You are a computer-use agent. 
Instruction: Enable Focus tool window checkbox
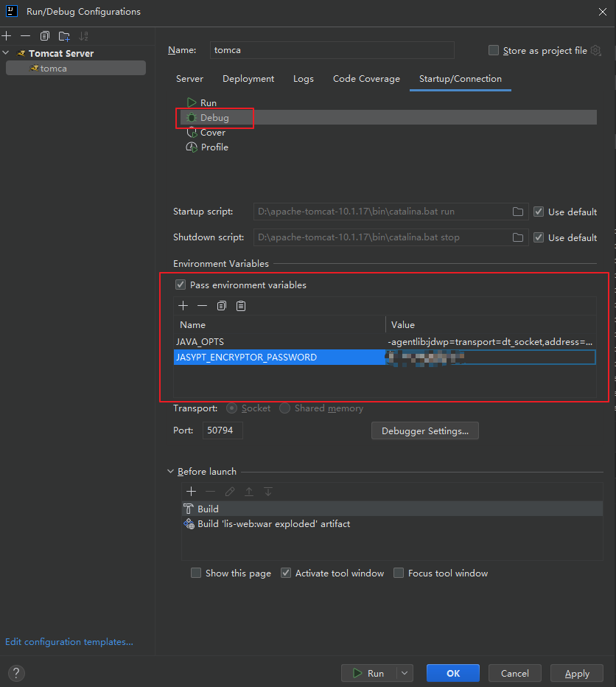tap(398, 573)
